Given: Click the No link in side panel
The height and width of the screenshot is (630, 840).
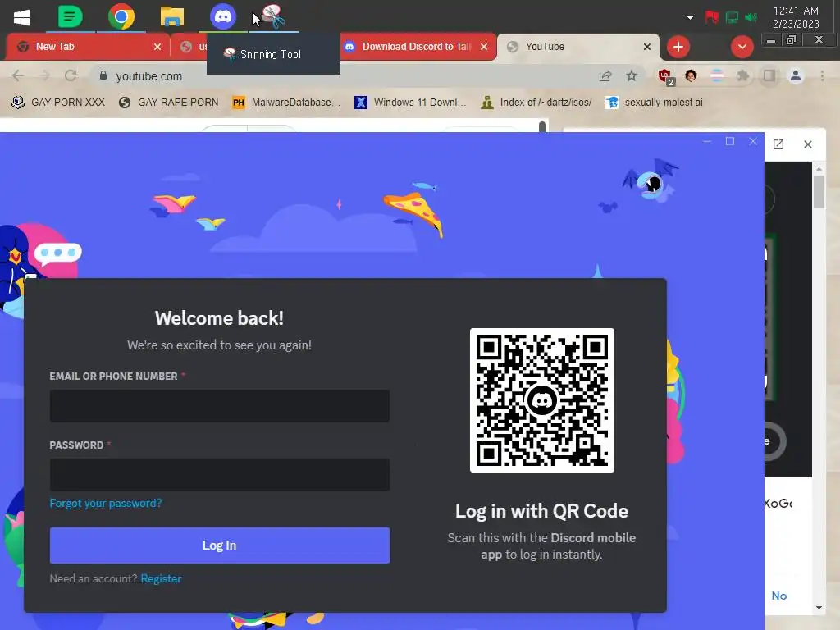Looking at the screenshot, I should click(779, 596).
